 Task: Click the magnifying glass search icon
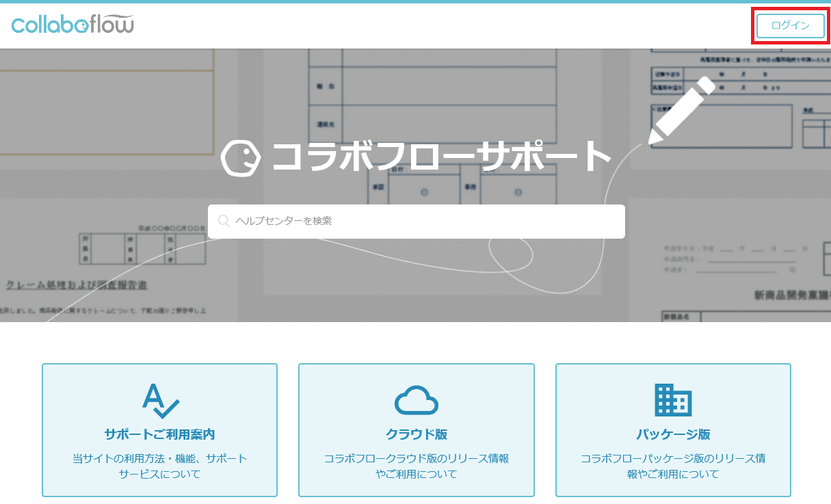click(x=223, y=221)
